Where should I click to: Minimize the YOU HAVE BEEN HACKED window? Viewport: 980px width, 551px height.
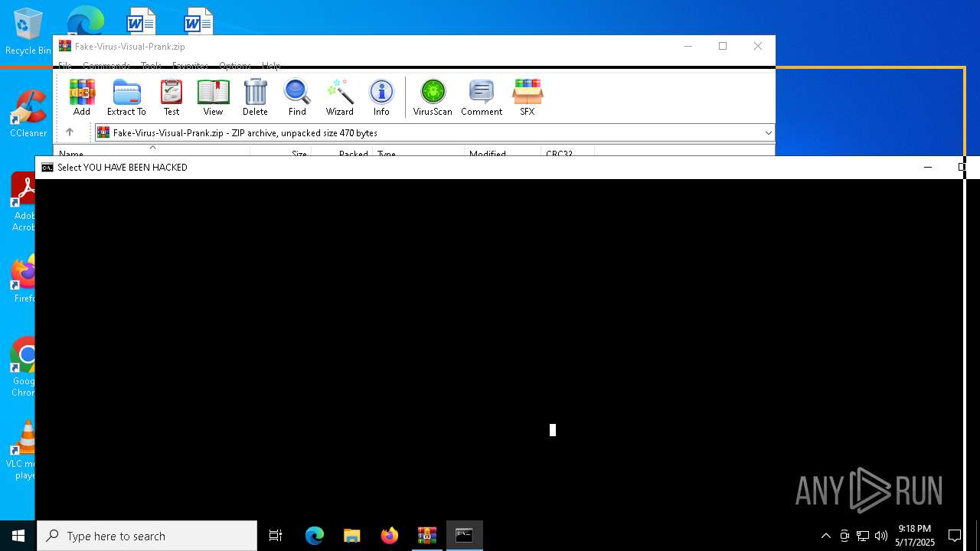tap(928, 168)
